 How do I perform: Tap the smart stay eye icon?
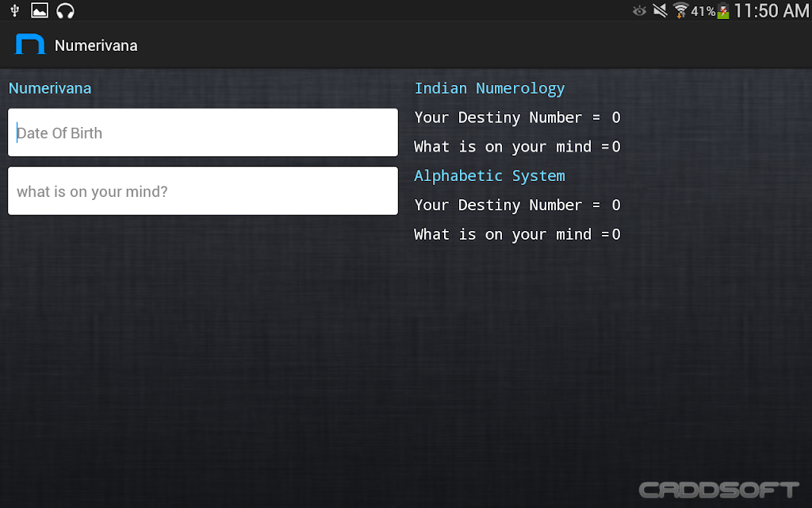640,10
